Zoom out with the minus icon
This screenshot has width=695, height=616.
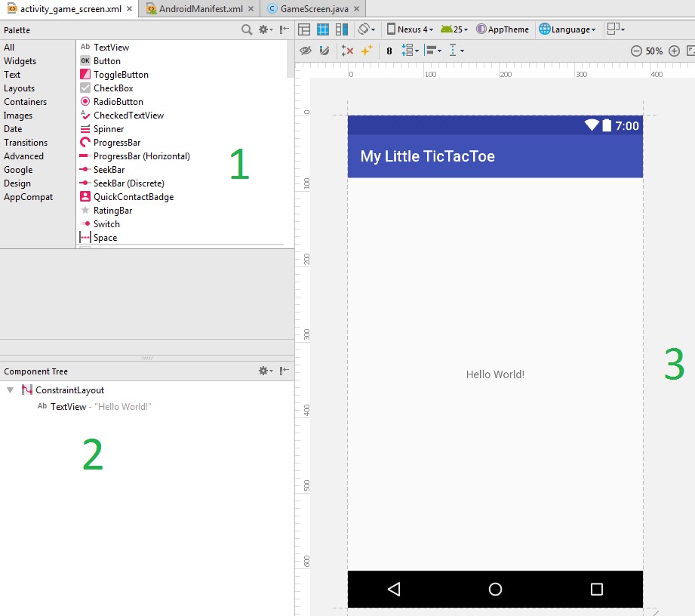(x=636, y=51)
